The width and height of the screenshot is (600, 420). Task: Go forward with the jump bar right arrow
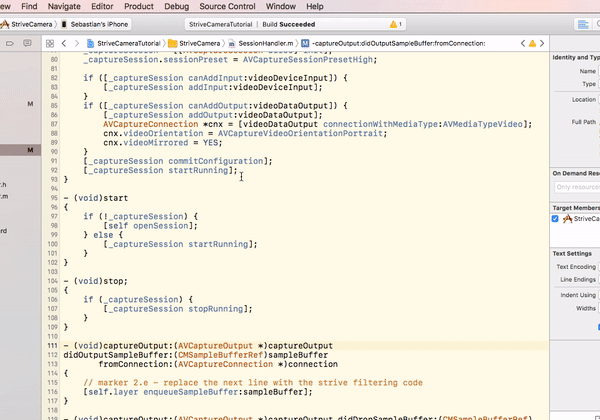click(x=77, y=43)
